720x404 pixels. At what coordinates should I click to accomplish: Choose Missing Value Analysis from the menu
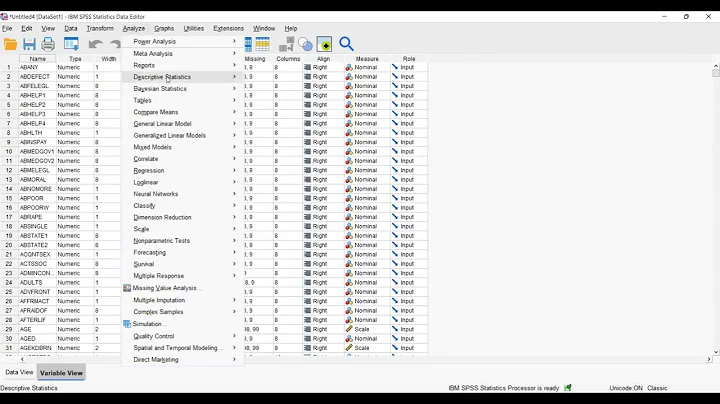(x=183, y=288)
